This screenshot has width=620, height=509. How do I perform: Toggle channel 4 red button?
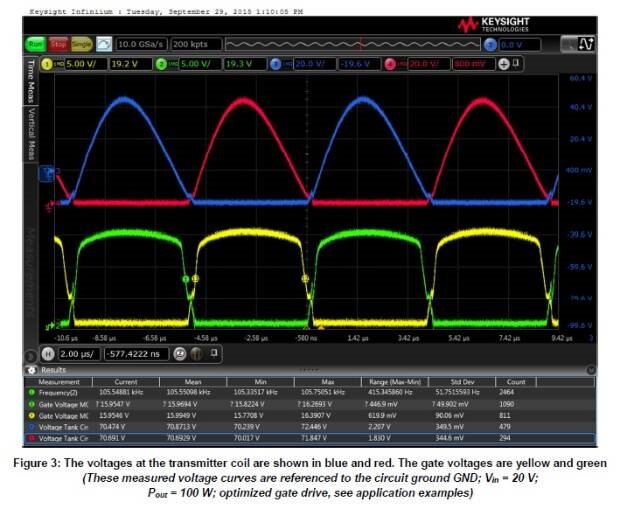pyautogui.click(x=390, y=64)
